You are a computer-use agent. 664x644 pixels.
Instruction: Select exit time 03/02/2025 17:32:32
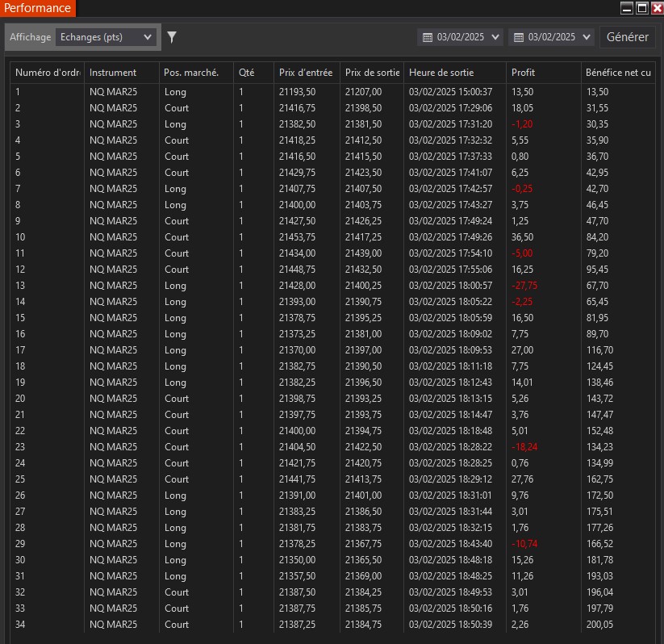tap(450, 140)
